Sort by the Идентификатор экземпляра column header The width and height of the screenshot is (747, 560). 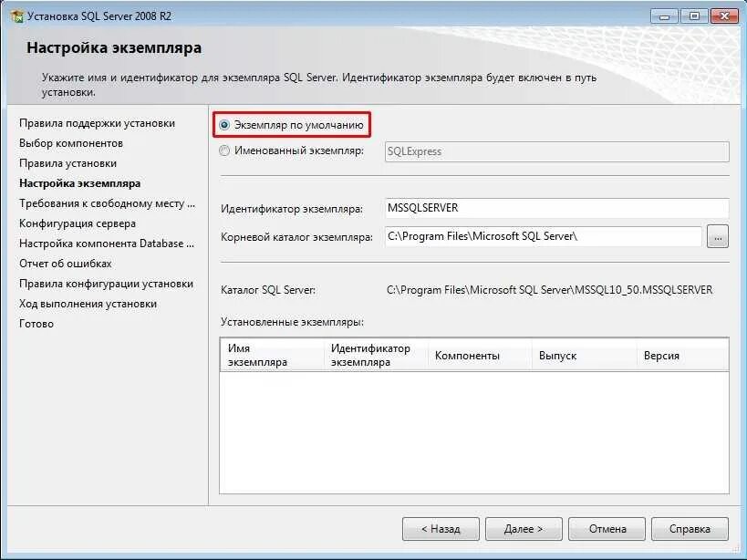coord(376,355)
